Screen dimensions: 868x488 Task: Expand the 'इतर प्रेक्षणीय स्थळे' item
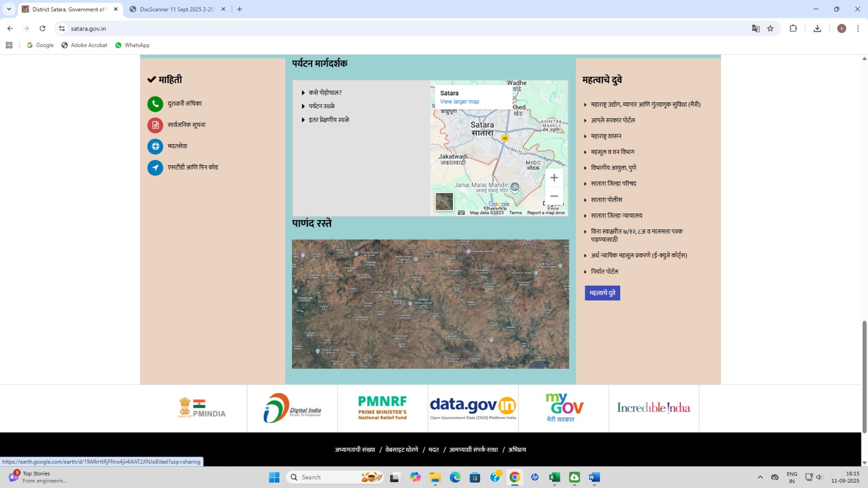pyautogui.click(x=329, y=120)
